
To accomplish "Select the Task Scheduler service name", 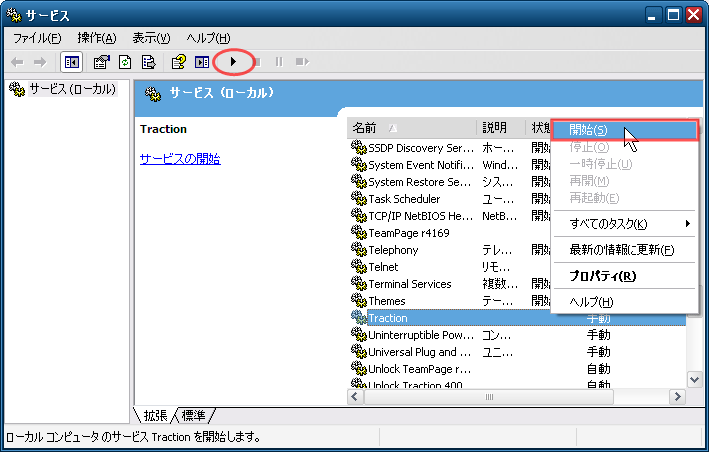I will click(x=404, y=199).
